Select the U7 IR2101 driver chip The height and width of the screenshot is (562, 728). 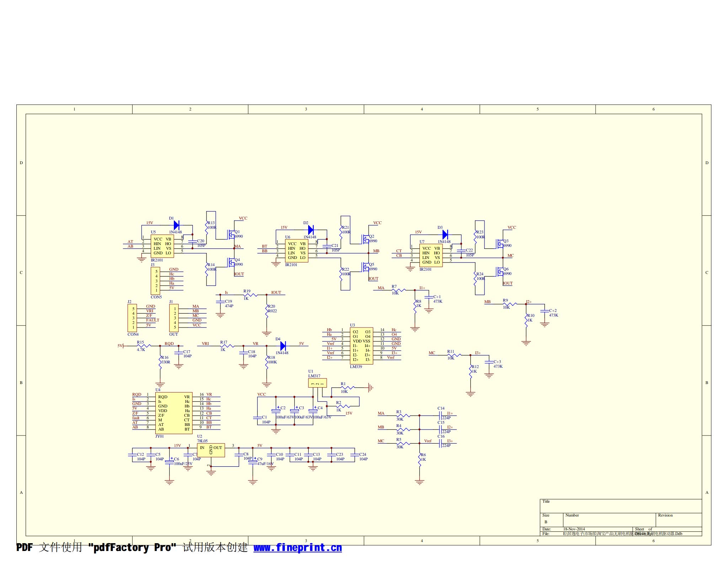coord(431,255)
